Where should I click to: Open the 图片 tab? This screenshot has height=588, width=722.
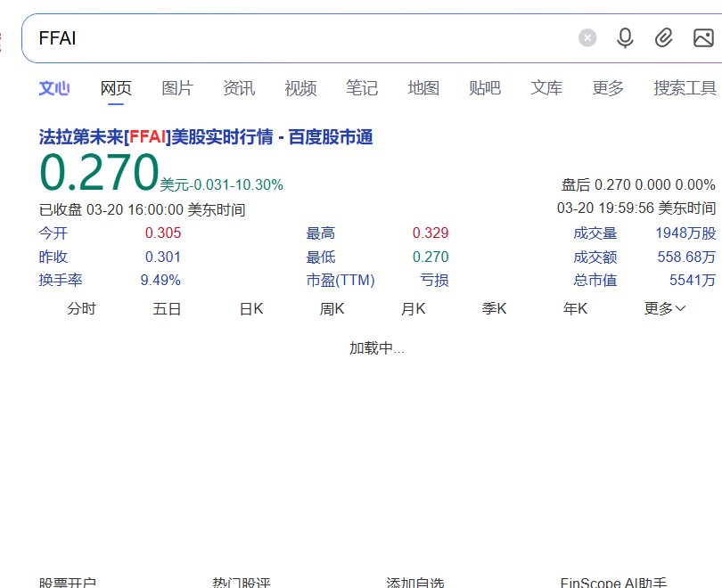point(177,88)
